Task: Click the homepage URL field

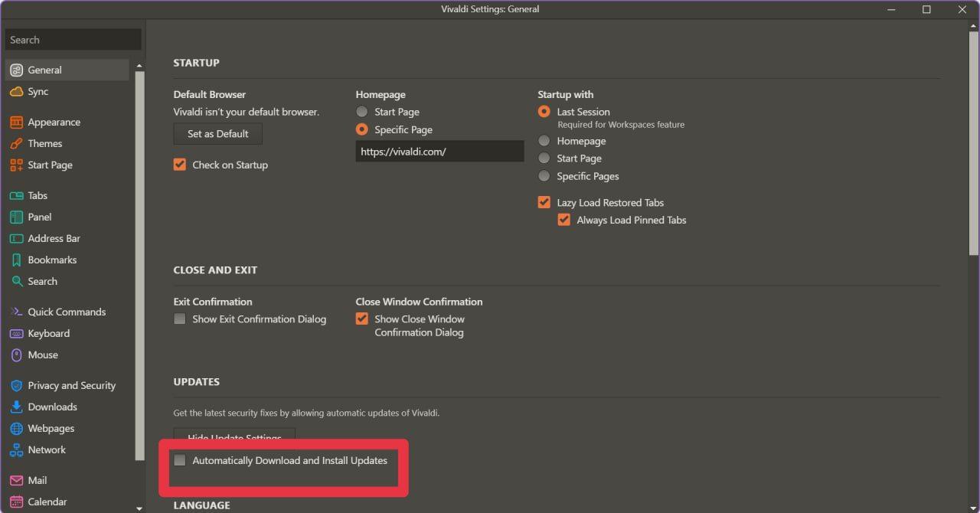Action: coord(439,152)
